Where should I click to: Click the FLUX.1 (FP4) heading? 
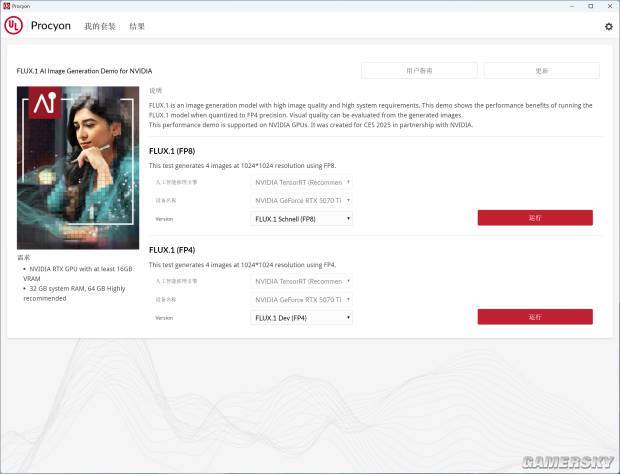tap(172, 250)
